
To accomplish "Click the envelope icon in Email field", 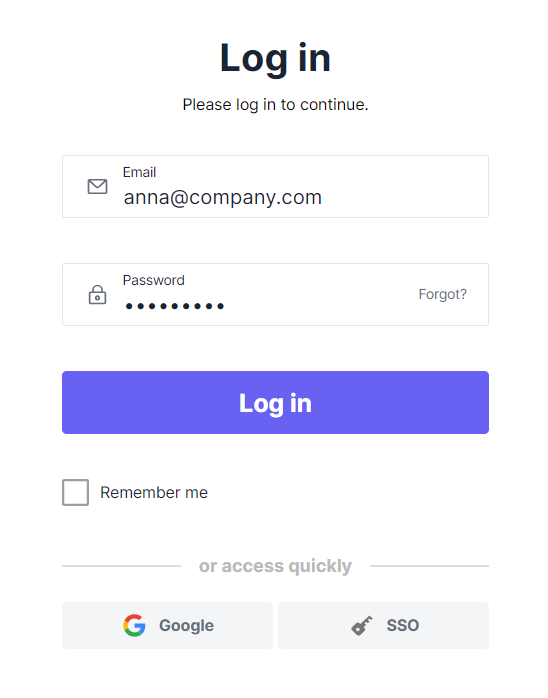I will coord(97,187).
